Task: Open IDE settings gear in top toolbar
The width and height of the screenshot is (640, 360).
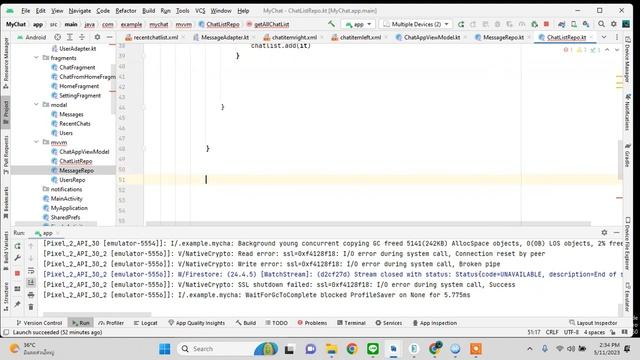Action: click(613, 24)
